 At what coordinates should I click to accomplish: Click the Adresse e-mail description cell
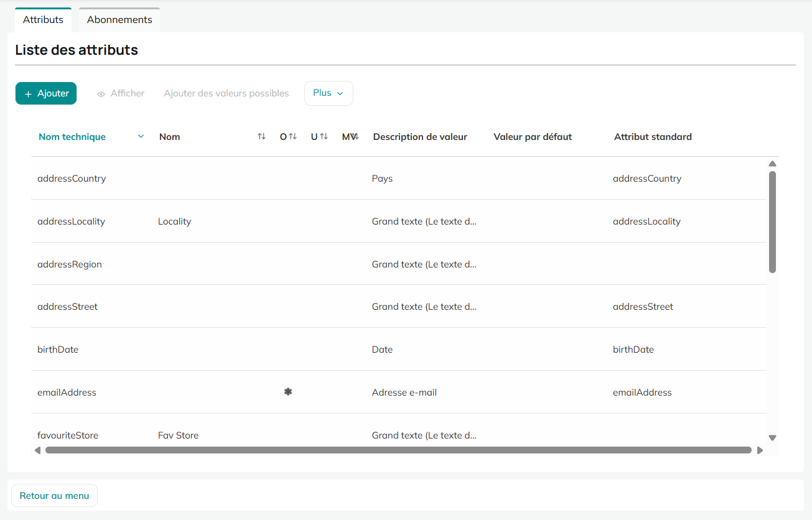pyautogui.click(x=404, y=392)
